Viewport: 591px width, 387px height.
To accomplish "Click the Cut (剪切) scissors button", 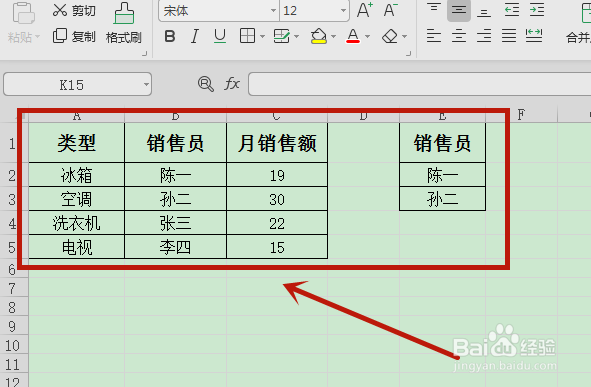I will (74, 11).
